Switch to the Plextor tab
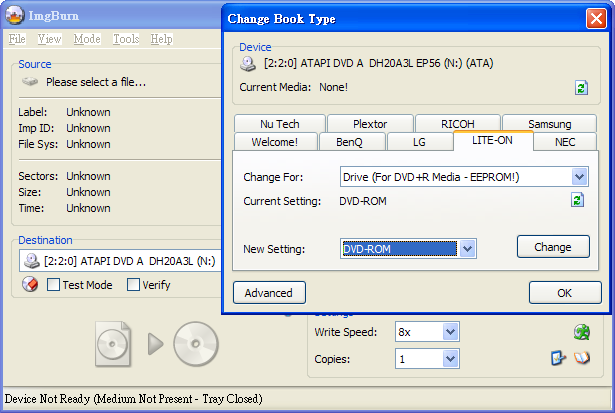This screenshot has width=615, height=413. pyautogui.click(x=370, y=124)
